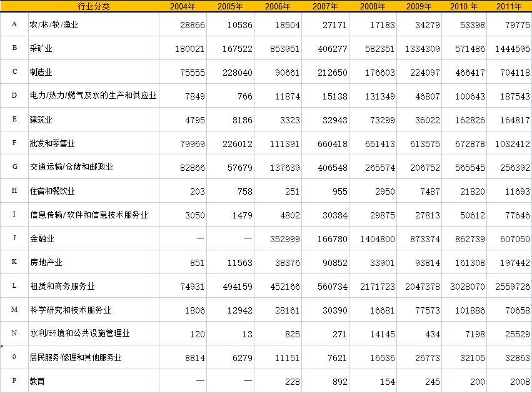
Task: Select value 13 in the 水利 row
Action: tap(231, 333)
